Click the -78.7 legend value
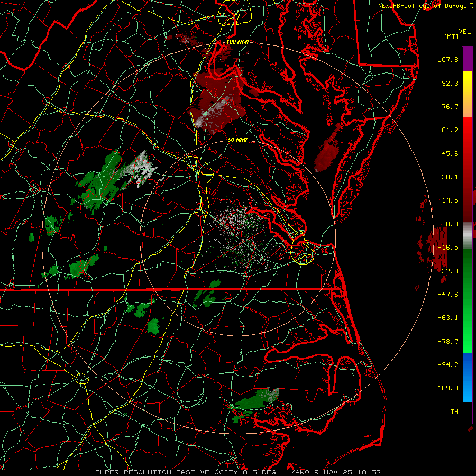The height and width of the screenshot is (476, 476). (x=448, y=342)
